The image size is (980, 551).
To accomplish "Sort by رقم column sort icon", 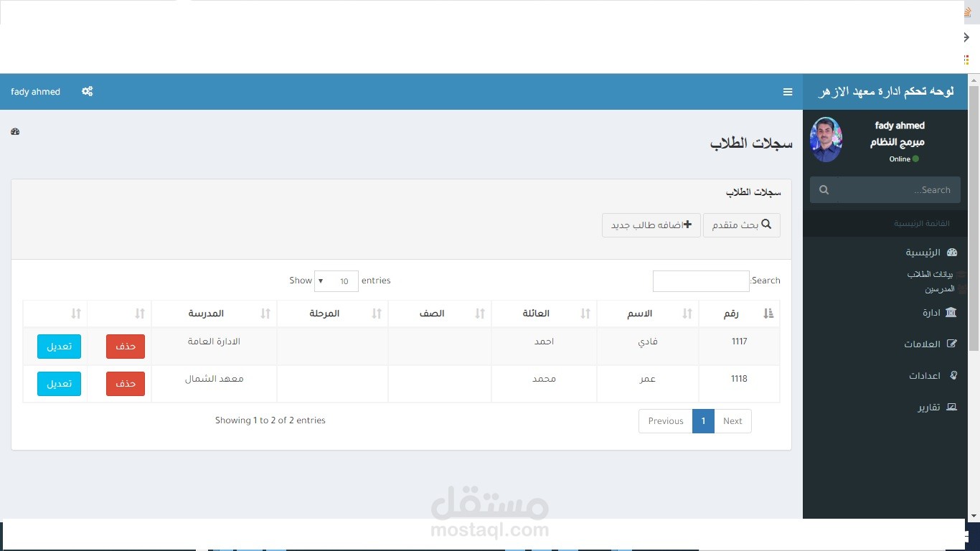I will tap(769, 314).
